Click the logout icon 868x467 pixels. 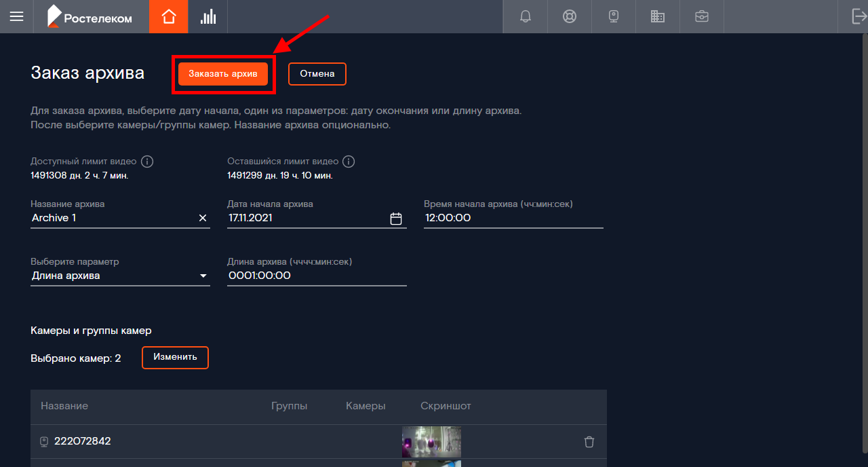coord(859,16)
